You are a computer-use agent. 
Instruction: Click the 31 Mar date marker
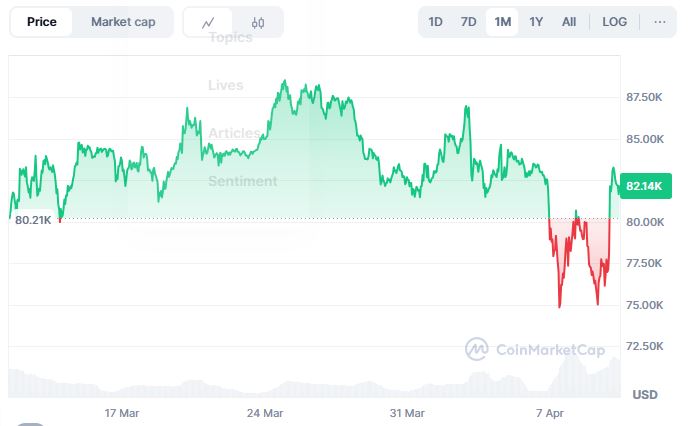coord(408,412)
